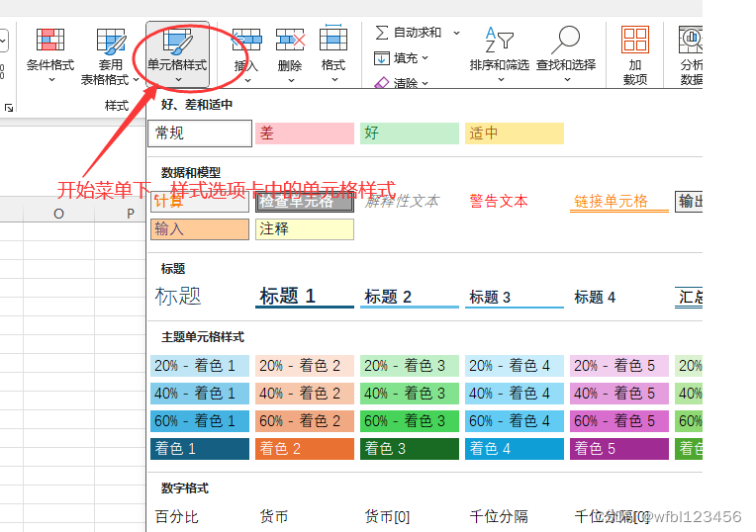The image size is (756, 532).
Task: Apply solid 着色 5 purple style
Action: point(619,449)
